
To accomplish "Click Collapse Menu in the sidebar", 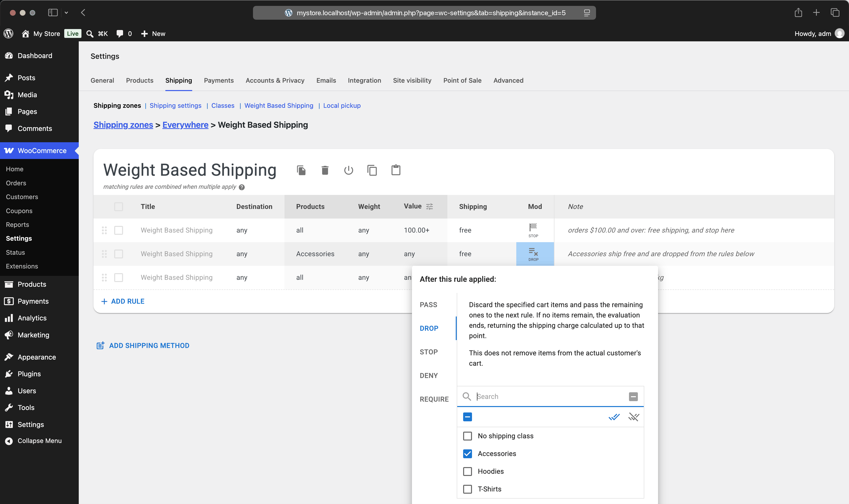I will (x=39, y=441).
